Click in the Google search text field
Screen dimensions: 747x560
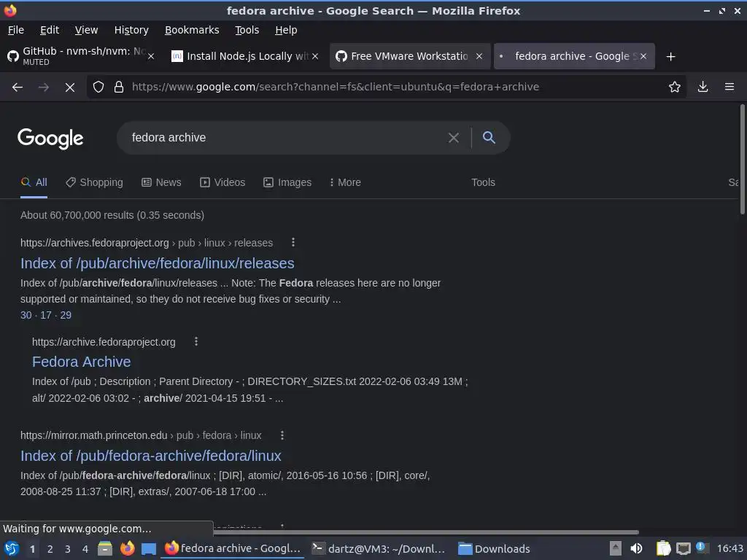coord(286,138)
